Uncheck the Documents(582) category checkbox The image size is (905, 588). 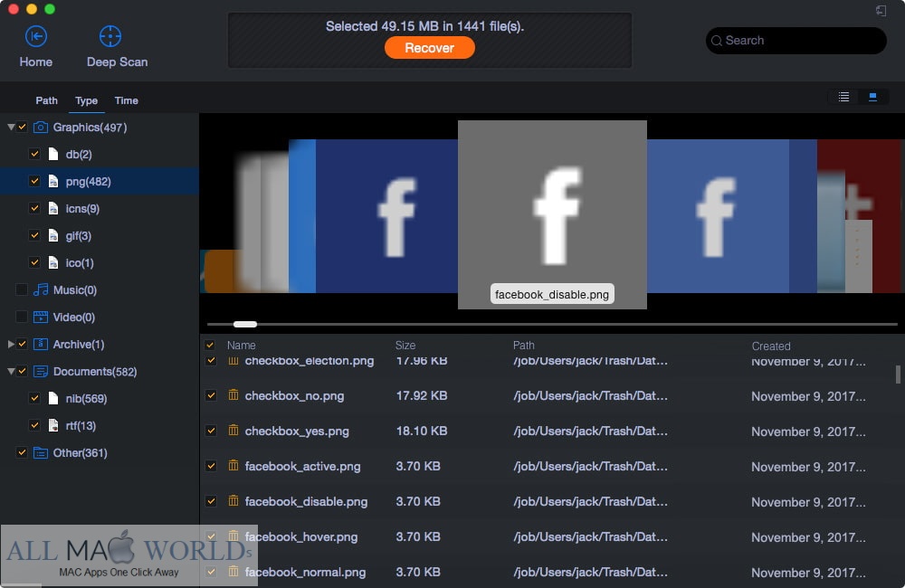click(x=22, y=371)
